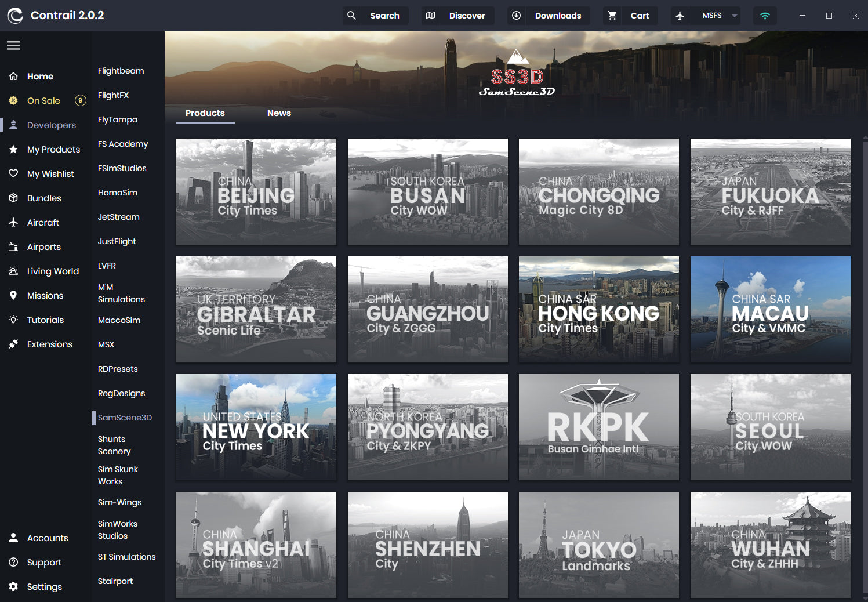The height and width of the screenshot is (602, 868).
Task: Open the Downloads button
Action: 549,16
